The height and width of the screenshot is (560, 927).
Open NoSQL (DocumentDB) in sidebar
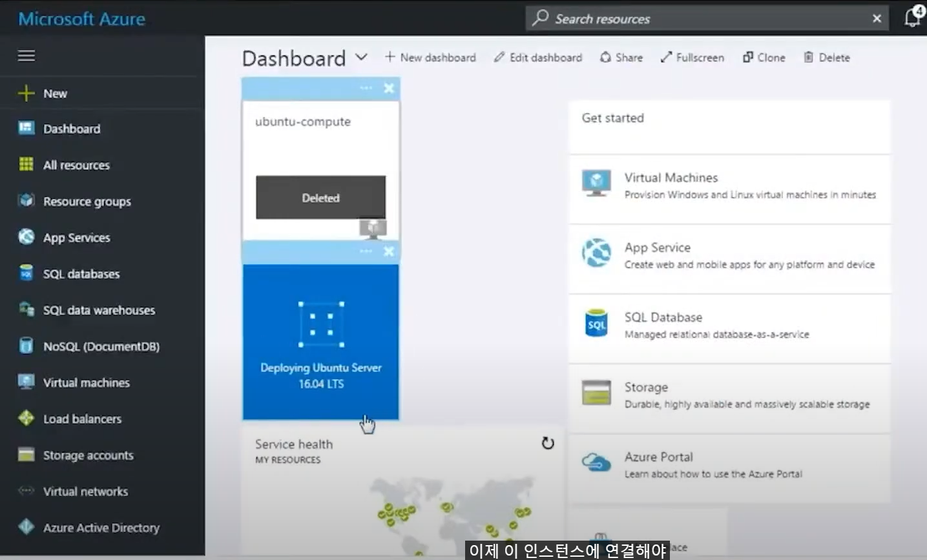(102, 346)
